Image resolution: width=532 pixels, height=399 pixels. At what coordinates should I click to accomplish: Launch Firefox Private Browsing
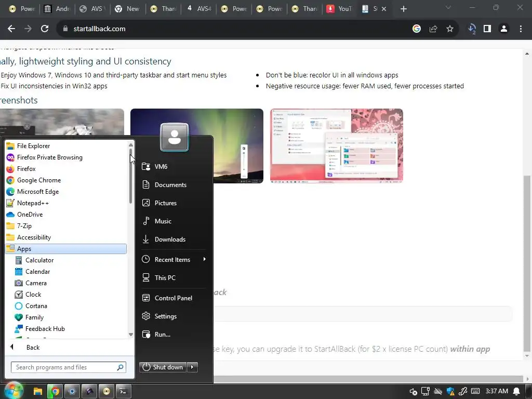coord(66,157)
